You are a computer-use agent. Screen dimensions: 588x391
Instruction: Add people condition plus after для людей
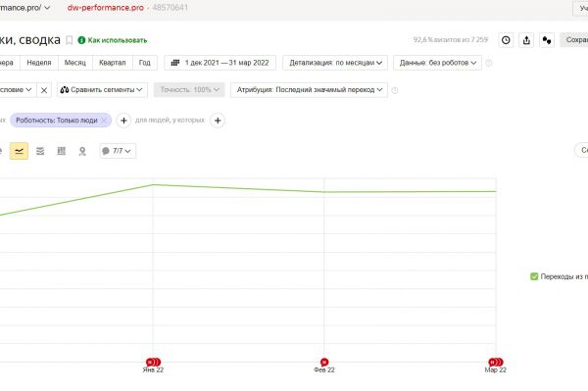218,121
